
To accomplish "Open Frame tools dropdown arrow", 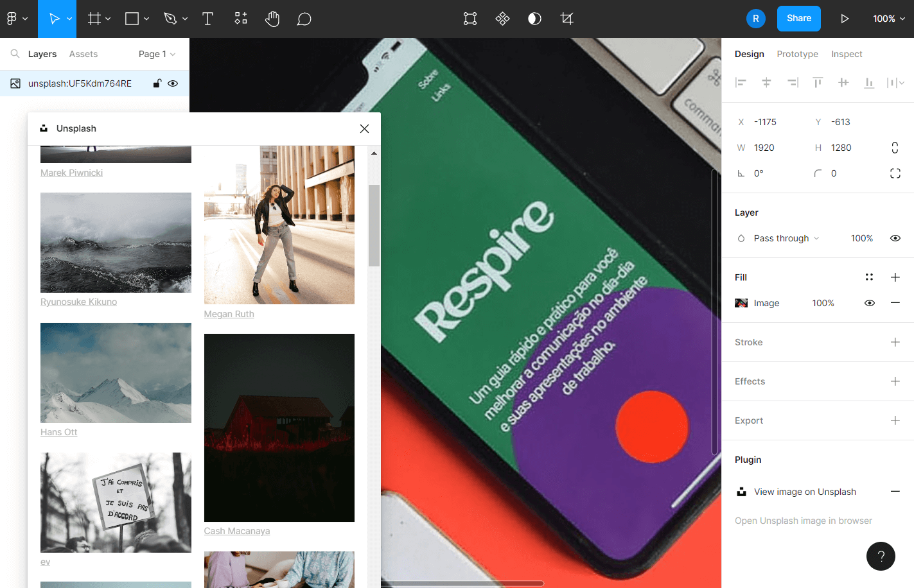I will pos(108,19).
